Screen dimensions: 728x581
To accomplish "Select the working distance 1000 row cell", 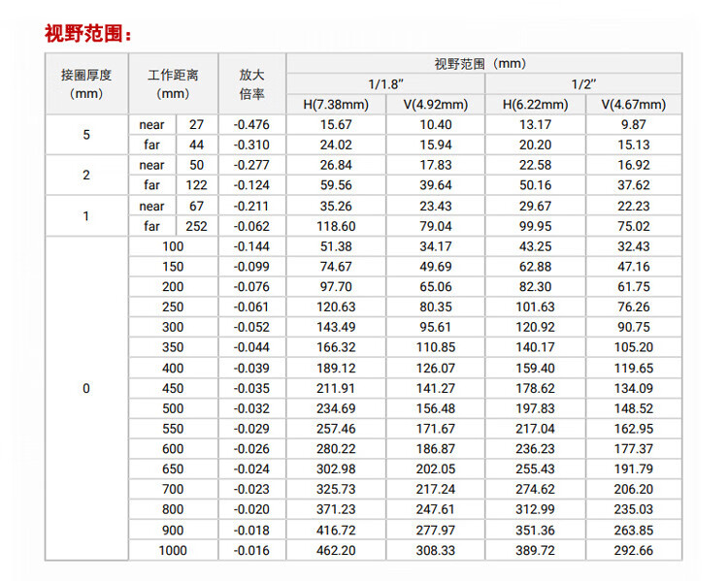I will pos(173,550).
